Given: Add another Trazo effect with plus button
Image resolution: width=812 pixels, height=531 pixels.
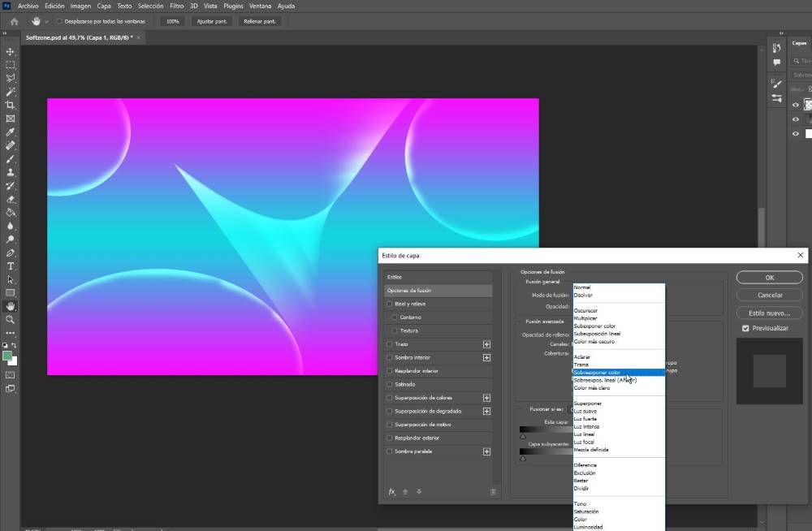Looking at the screenshot, I should click(486, 344).
